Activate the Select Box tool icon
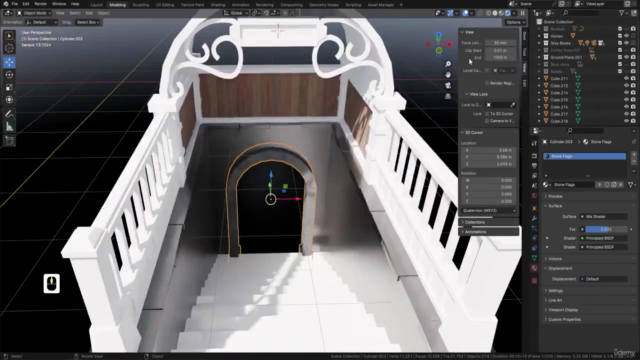 [9, 36]
